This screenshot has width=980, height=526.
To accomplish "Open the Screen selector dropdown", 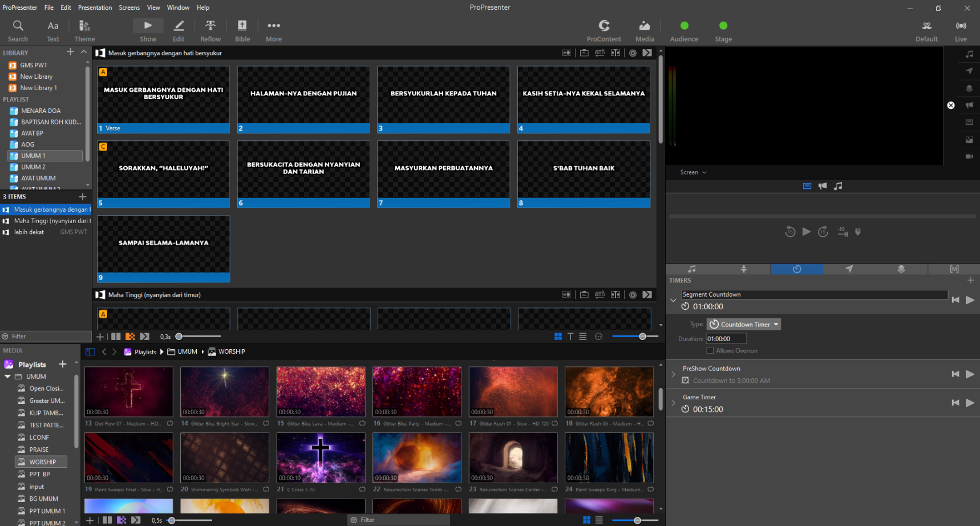I will (692, 172).
